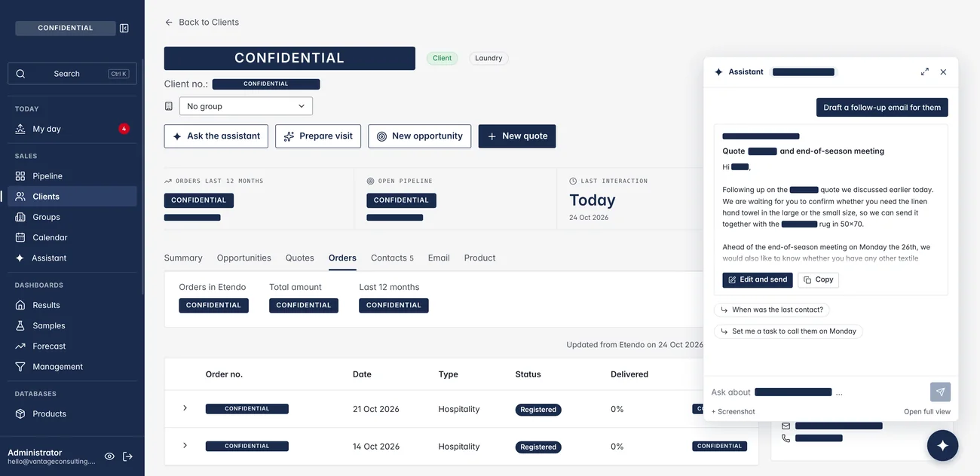Open Calendar in the sidebar
The height and width of the screenshot is (476, 980).
72,237
